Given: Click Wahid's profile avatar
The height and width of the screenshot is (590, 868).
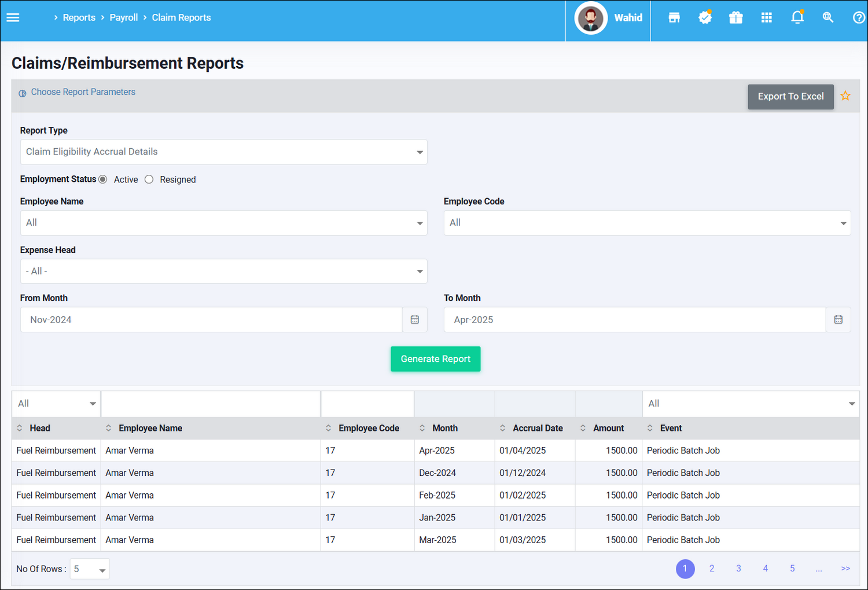Looking at the screenshot, I should (591, 18).
